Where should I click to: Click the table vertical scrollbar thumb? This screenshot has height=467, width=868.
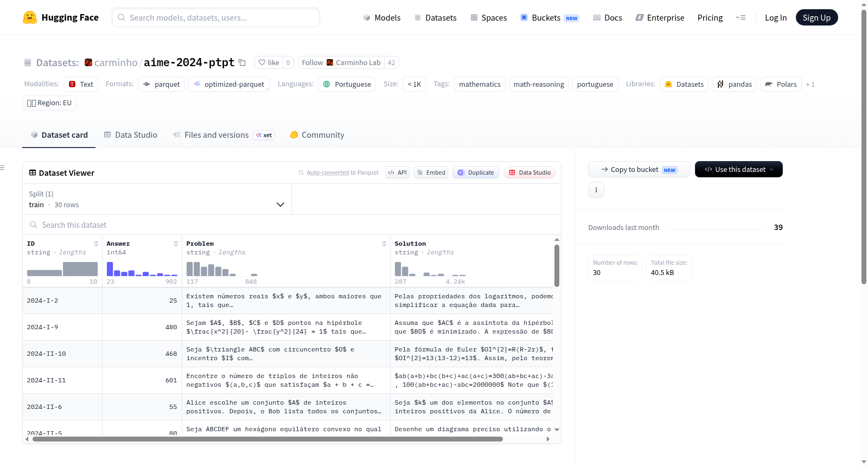tap(557, 265)
